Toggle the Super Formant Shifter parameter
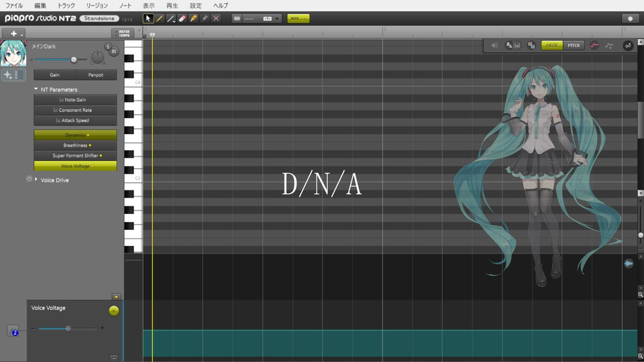The image size is (644, 362). point(75,156)
